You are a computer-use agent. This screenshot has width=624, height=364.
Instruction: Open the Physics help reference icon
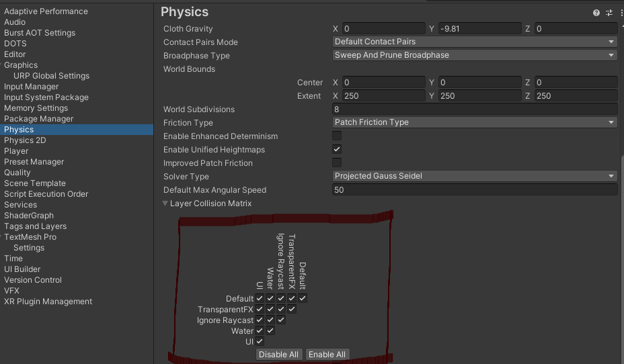pyautogui.click(x=596, y=13)
